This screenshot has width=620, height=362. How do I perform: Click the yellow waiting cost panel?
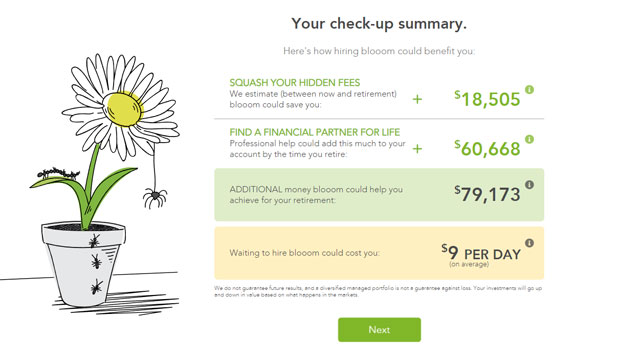(x=379, y=253)
